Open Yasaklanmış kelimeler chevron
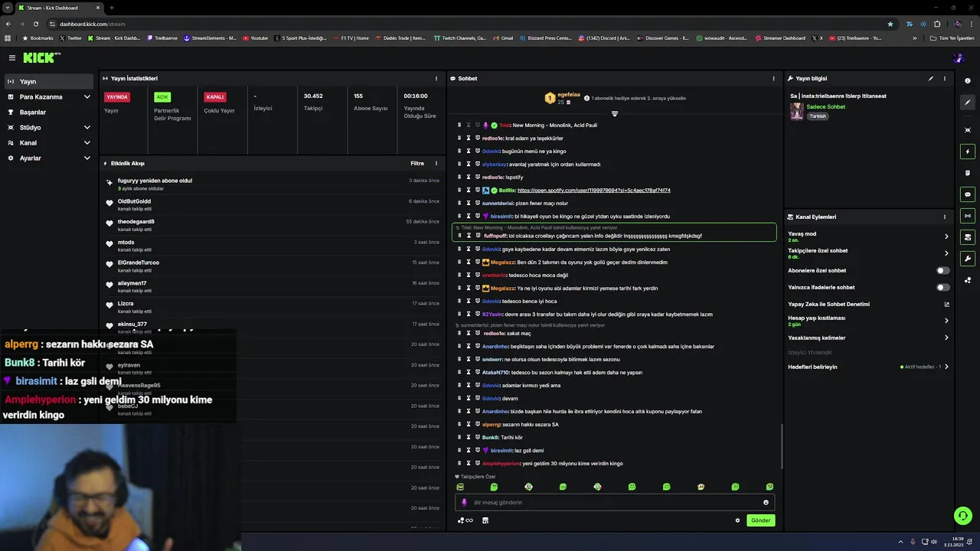 coord(946,337)
